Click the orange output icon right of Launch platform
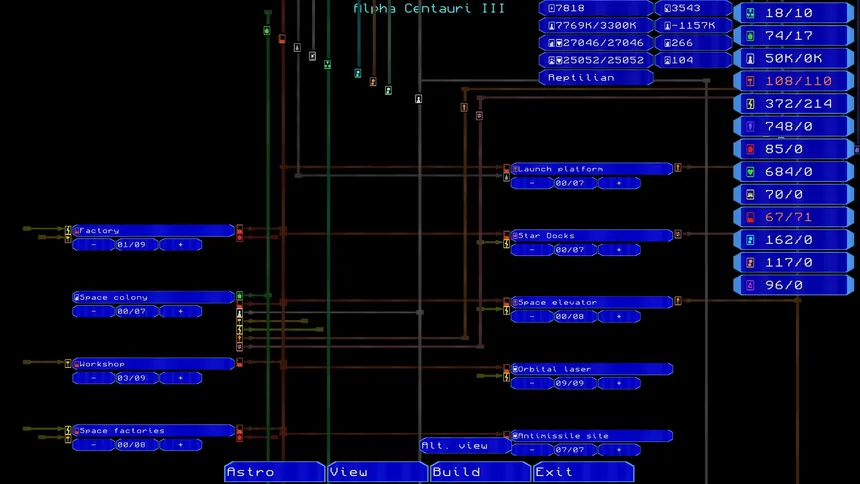 coord(678,167)
